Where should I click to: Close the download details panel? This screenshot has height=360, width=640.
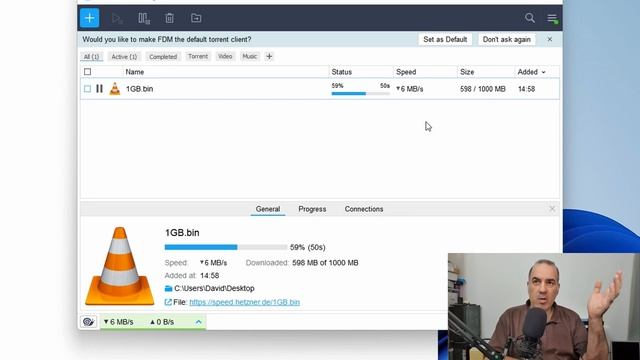[552, 209]
